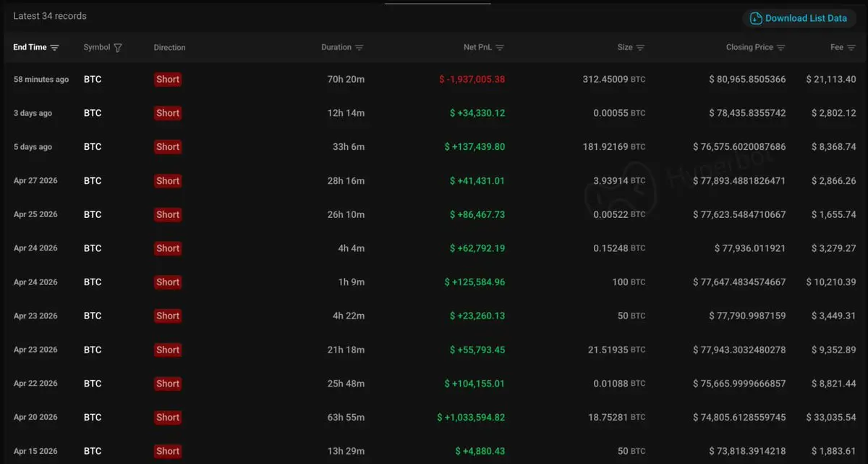Click the BTC symbol in the 58 minutes ago row
The width and height of the screenshot is (868, 464).
pos(93,80)
